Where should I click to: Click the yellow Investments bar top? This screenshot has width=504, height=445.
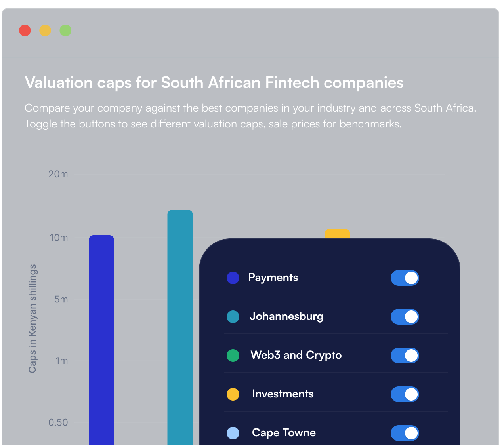337,234
